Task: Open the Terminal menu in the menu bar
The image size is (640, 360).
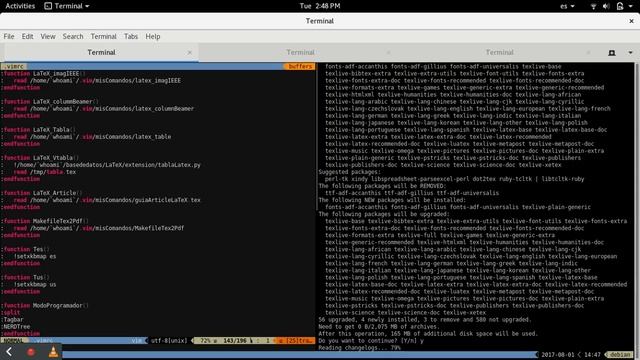Action: (x=103, y=36)
